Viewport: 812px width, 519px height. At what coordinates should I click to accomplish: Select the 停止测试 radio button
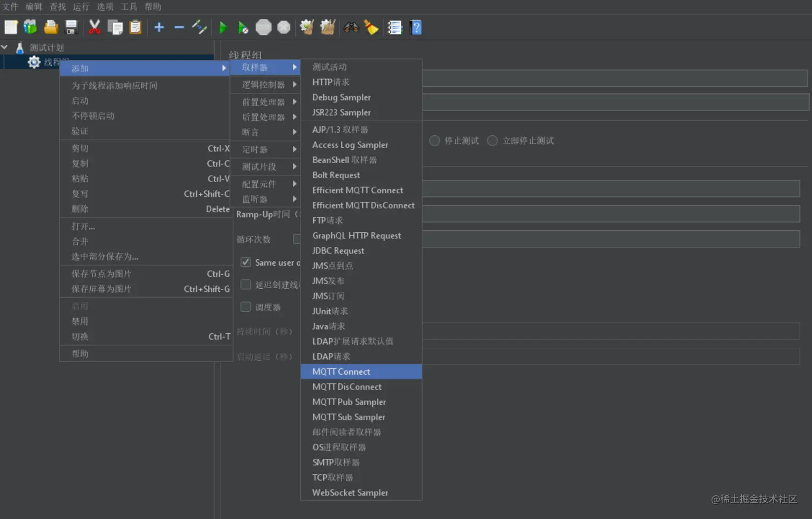[x=434, y=141]
